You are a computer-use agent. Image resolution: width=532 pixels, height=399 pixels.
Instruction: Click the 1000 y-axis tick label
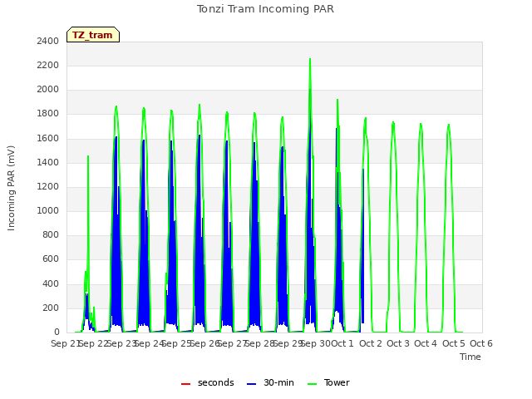click(48, 210)
